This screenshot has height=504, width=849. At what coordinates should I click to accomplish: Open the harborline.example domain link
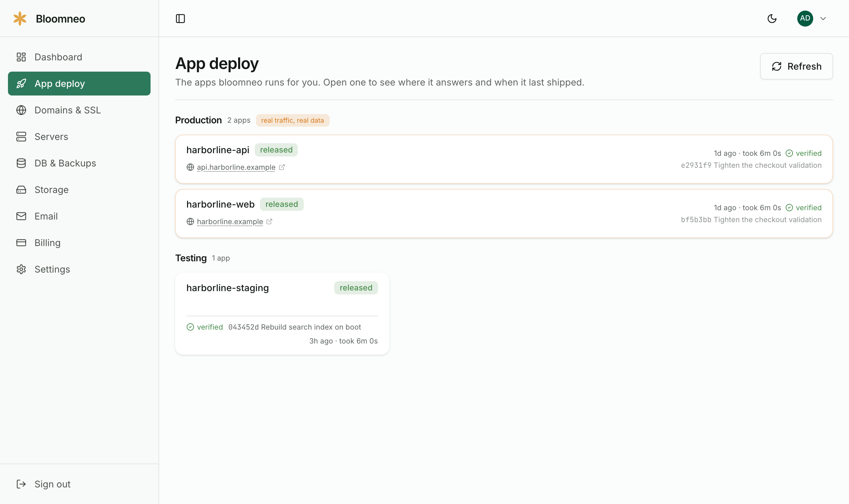coord(230,221)
